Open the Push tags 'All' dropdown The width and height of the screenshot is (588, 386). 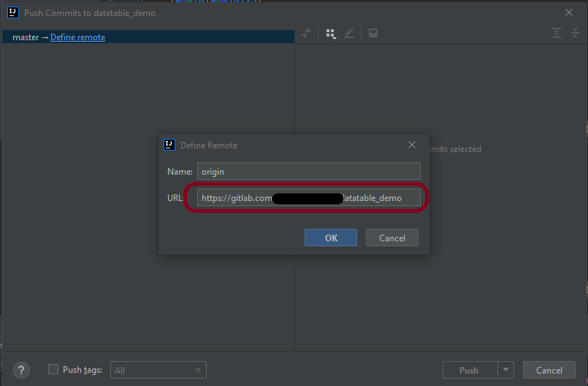159,371
